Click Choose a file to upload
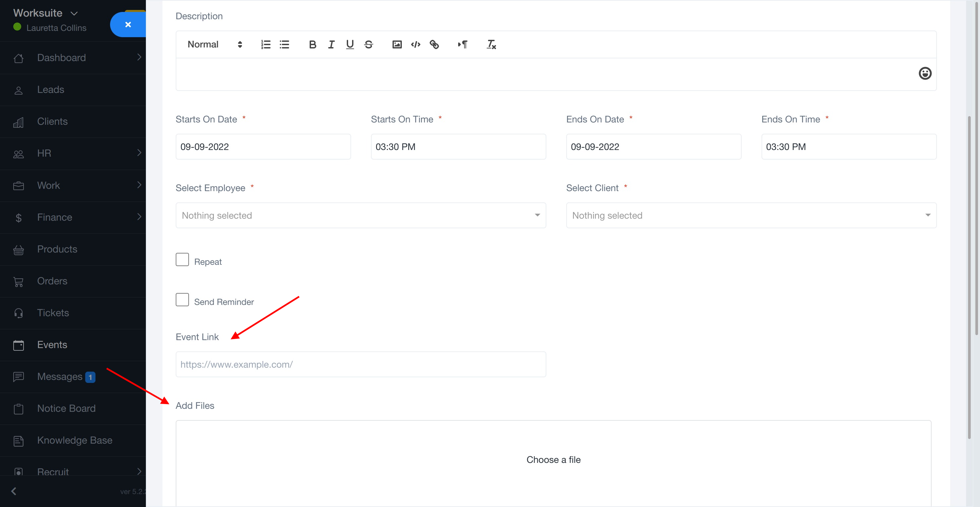The width and height of the screenshot is (980, 507). (553, 460)
